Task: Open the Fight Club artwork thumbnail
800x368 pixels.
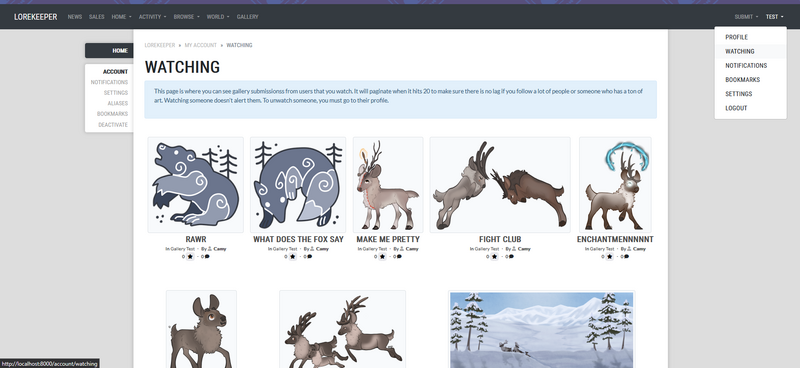Action: point(500,185)
